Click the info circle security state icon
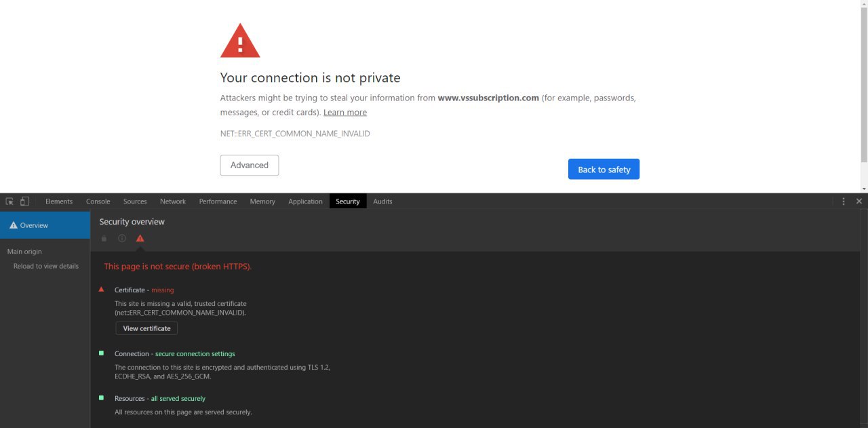The height and width of the screenshot is (428, 868). coord(122,238)
